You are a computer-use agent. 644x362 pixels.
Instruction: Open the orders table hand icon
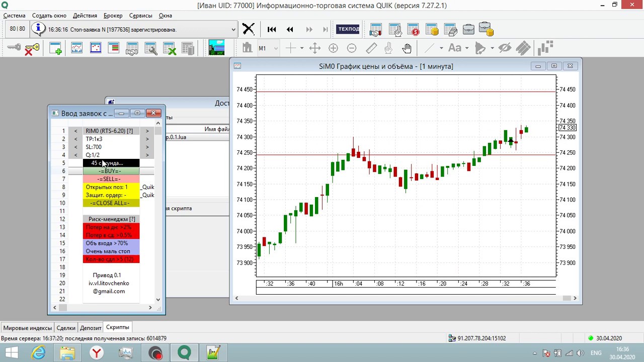tap(394, 29)
